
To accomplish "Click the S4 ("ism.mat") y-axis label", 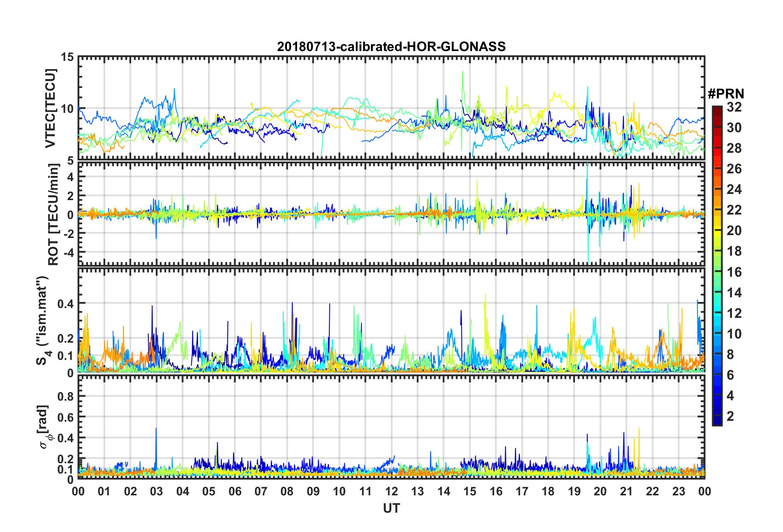I will pyautogui.click(x=42, y=320).
